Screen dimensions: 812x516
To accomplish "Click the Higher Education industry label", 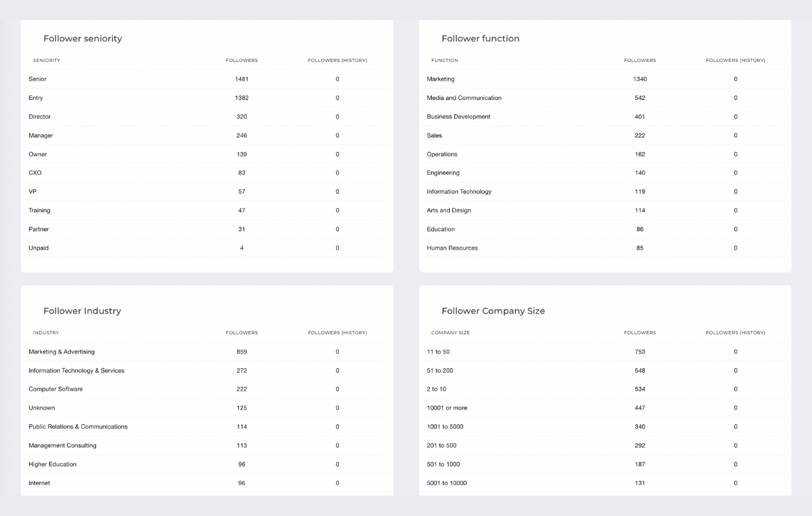I will pos(52,464).
